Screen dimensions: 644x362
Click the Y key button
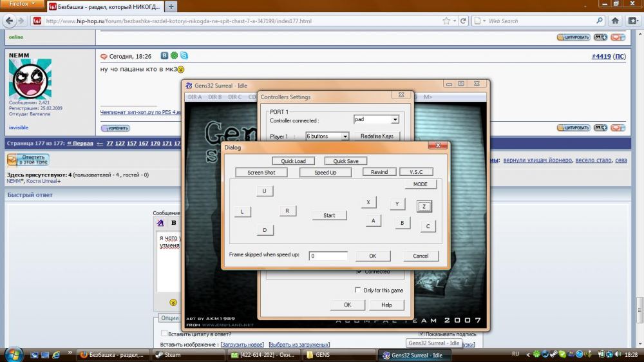click(397, 204)
